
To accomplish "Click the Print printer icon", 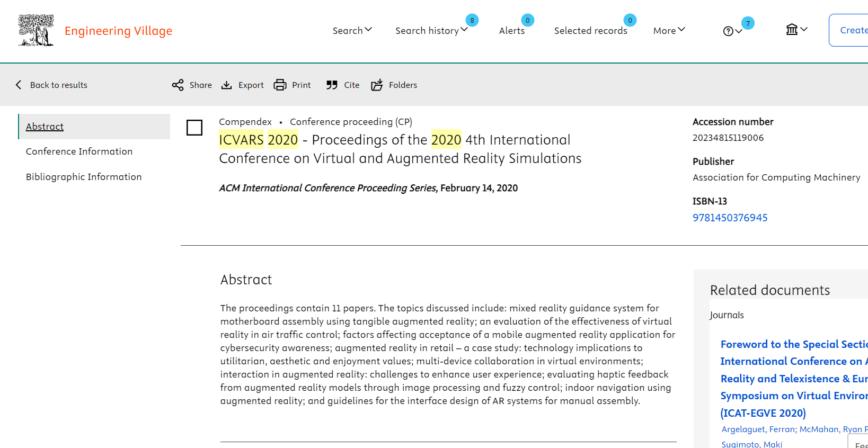I will (x=280, y=85).
